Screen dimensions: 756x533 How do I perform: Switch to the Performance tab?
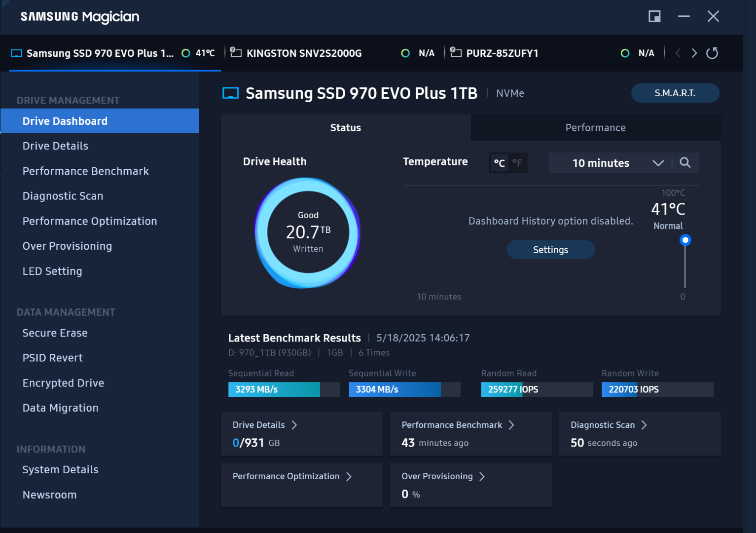pyautogui.click(x=596, y=128)
